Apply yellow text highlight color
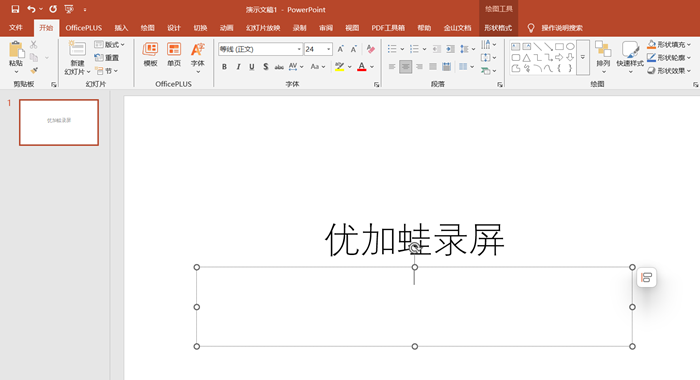Image resolution: width=700 pixels, height=380 pixels. point(340,67)
